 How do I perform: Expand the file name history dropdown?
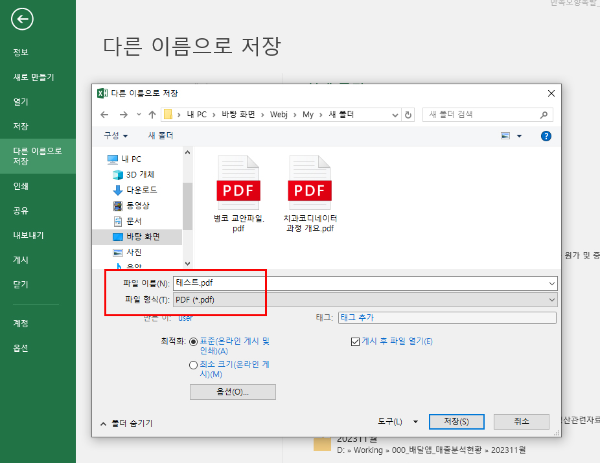point(552,284)
